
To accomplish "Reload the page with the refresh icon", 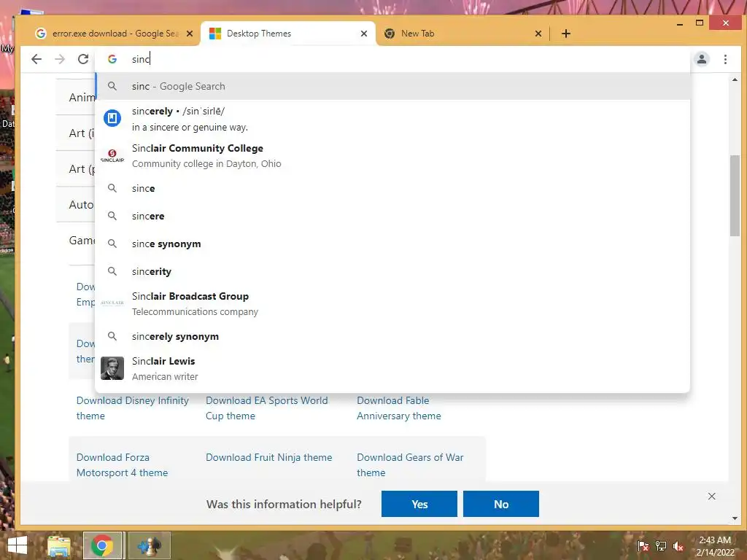I will point(83,59).
